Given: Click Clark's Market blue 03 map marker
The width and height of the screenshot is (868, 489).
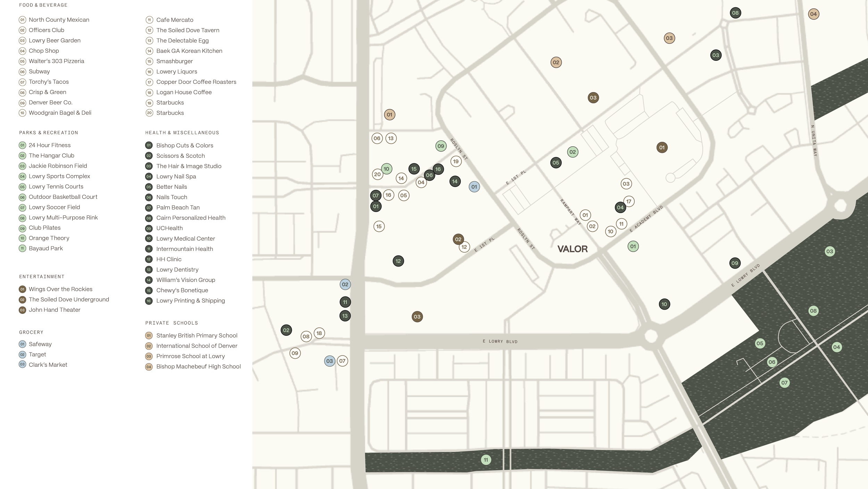Looking at the screenshot, I should point(329,361).
